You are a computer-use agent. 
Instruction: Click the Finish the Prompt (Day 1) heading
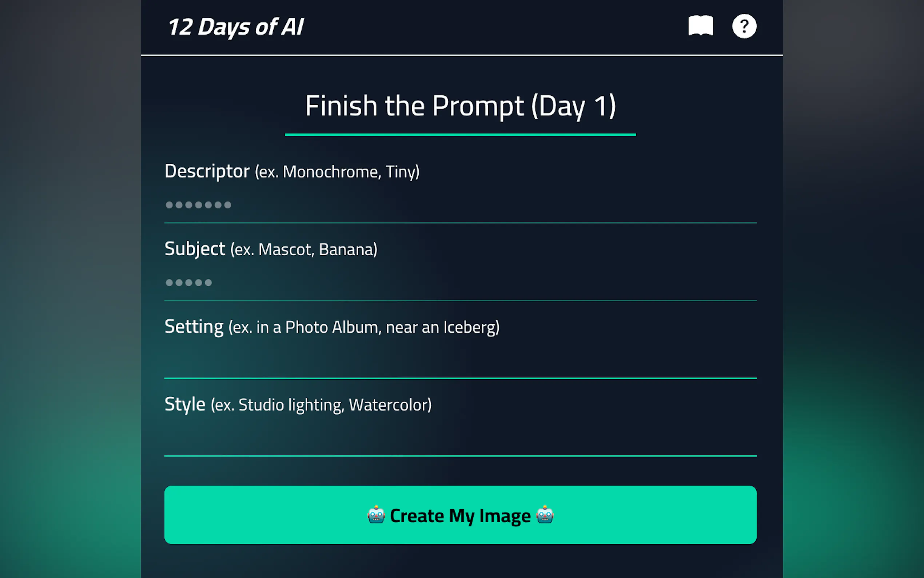click(x=460, y=106)
